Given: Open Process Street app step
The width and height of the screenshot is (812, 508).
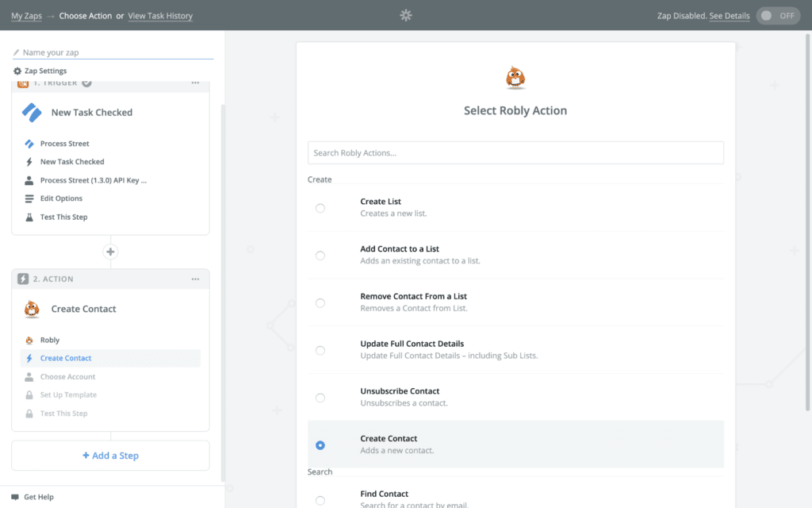Looking at the screenshot, I should pyautogui.click(x=65, y=144).
